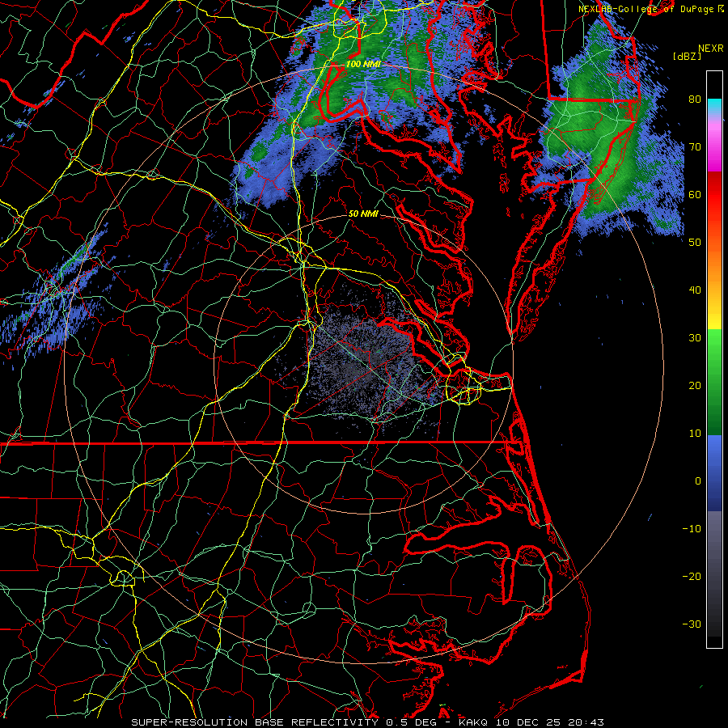728x728 pixels.
Task: Click the 70 value on dBZ scale
Action: click(695, 147)
